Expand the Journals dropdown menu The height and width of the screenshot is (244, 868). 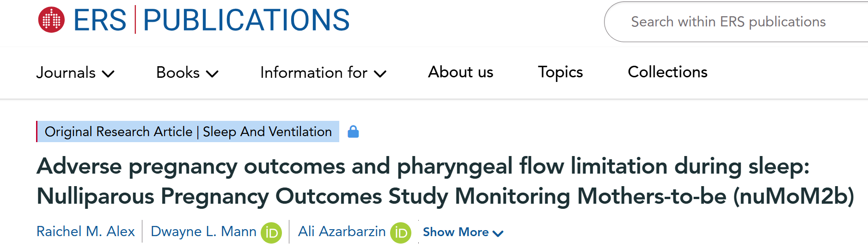pos(75,73)
